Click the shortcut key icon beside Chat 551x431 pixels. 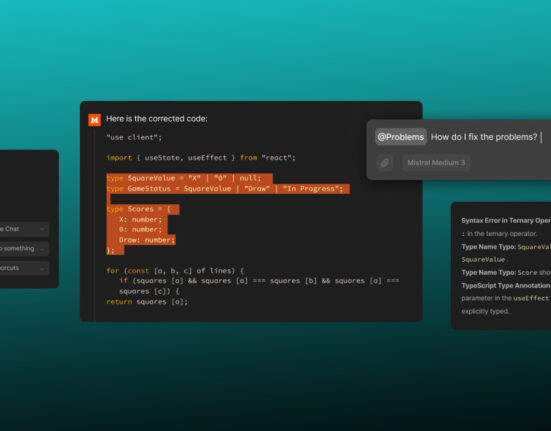coord(42,229)
